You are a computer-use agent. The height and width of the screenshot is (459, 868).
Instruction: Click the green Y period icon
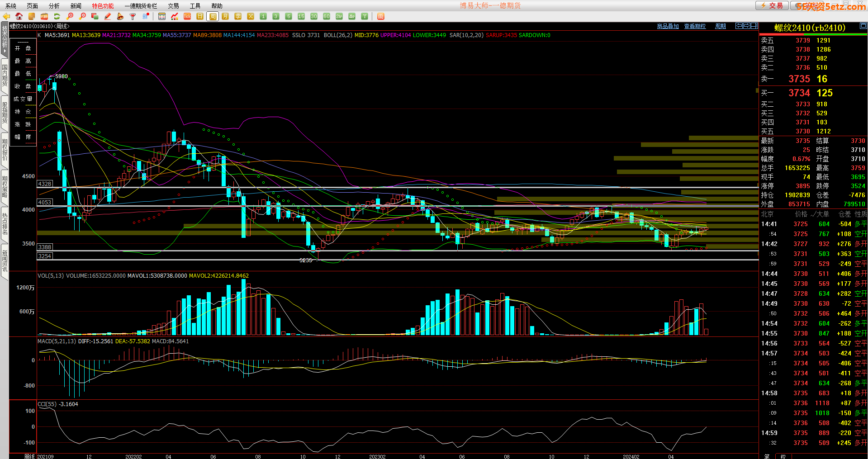point(365,16)
